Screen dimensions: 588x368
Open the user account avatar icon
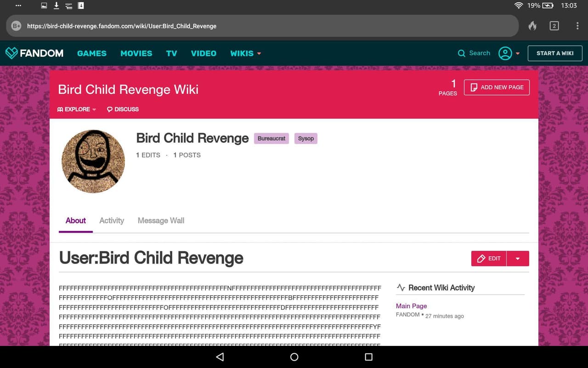tap(505, 53)
